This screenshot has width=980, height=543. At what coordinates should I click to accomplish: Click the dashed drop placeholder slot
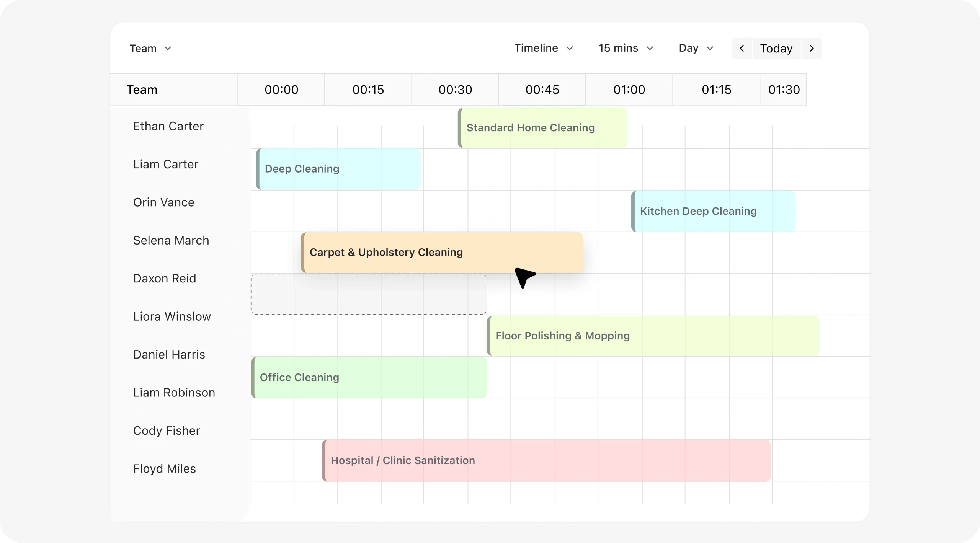(x=369, y=294)
